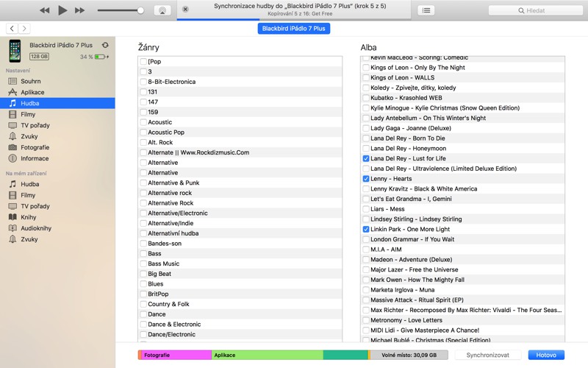Check Massive Attack - Ritual Spirit (EP)
This screenshot has width=588, height=368.
[x=366, y=300]
